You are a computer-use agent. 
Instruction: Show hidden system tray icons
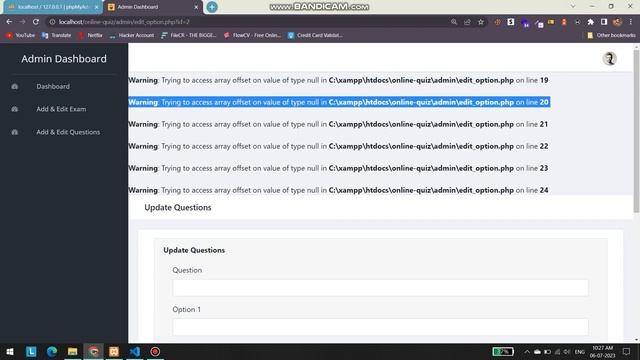[527, 352]
